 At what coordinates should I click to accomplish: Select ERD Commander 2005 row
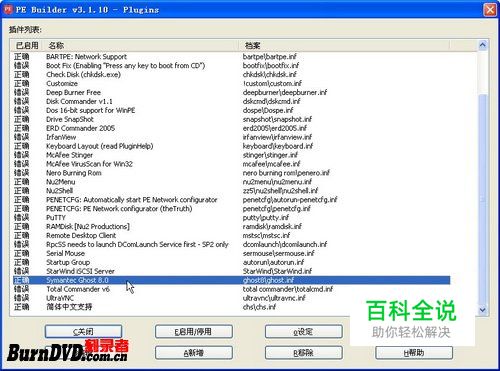click(x=232, y=128)
